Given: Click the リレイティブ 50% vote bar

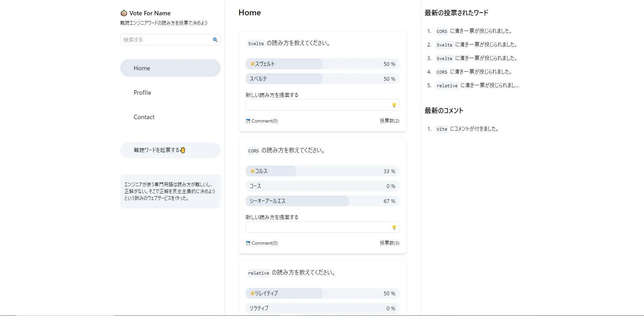Looking at the screenshot, I should [322, 293].
